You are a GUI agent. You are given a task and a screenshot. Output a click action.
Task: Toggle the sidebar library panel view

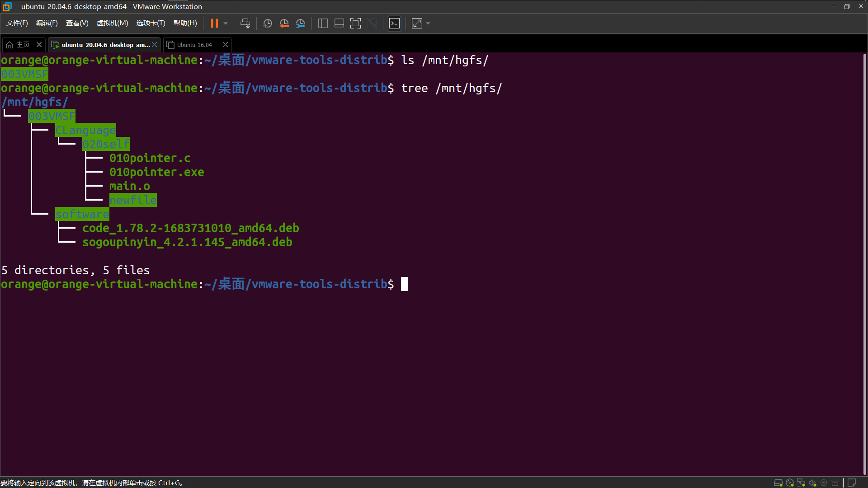coord(323,23)
